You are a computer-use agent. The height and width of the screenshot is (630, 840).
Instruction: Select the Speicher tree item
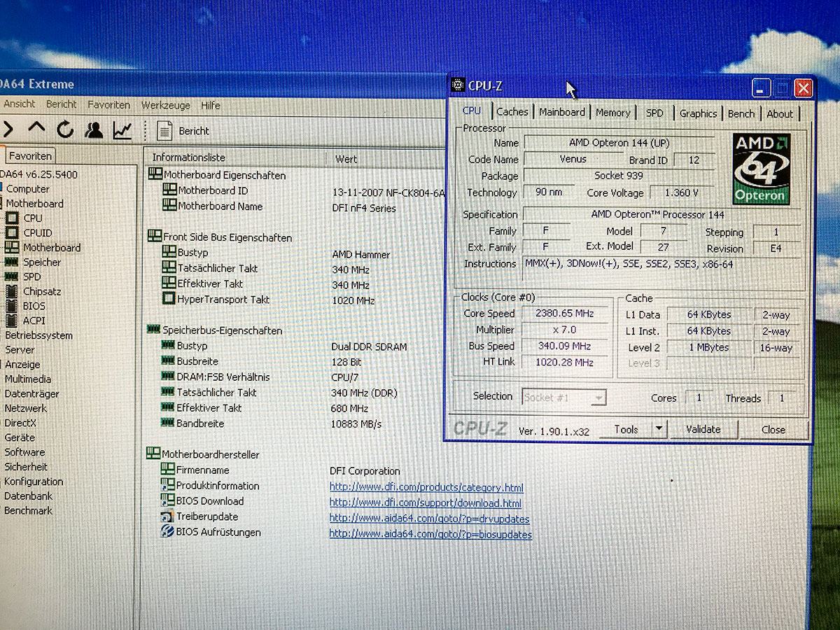click(42, 262)
